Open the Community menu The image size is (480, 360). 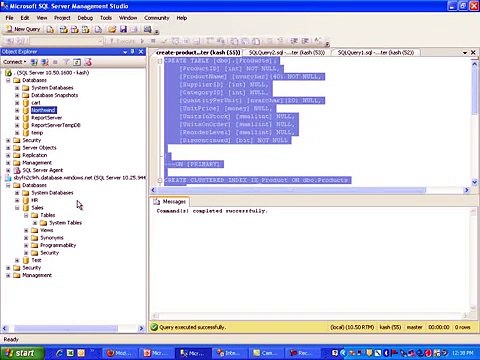pyautogui.click(x=157, y=18)
